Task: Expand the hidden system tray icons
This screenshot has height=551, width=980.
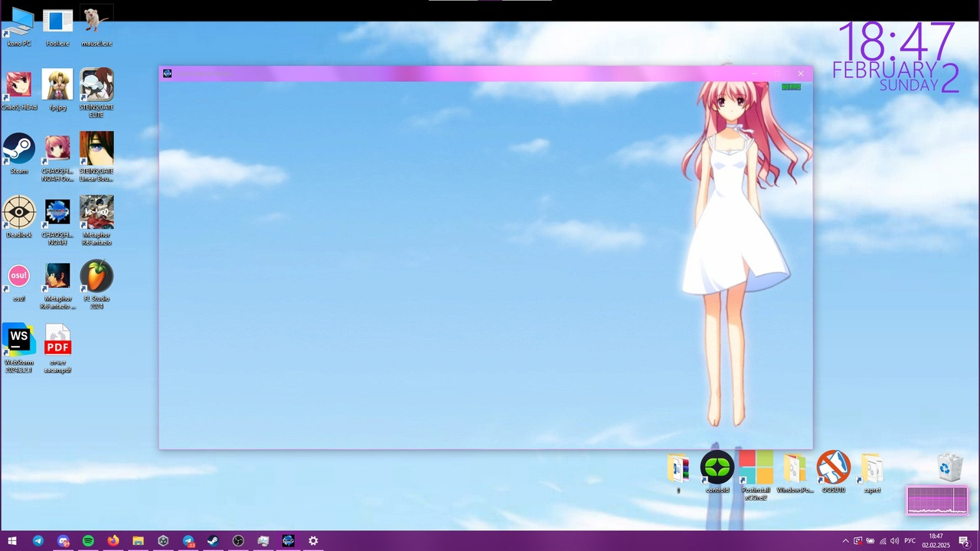Action: pos(845,541)
